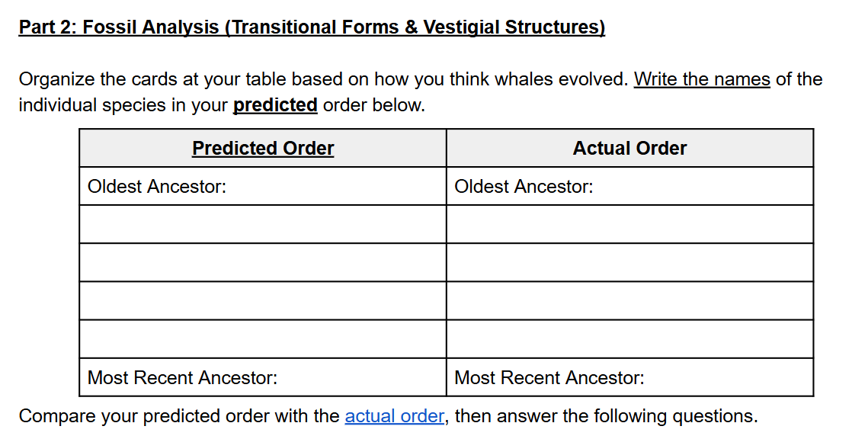Open the 'actual order' hyperlink
The width and height of the screenshot is (868, 439).
(394, 415)
